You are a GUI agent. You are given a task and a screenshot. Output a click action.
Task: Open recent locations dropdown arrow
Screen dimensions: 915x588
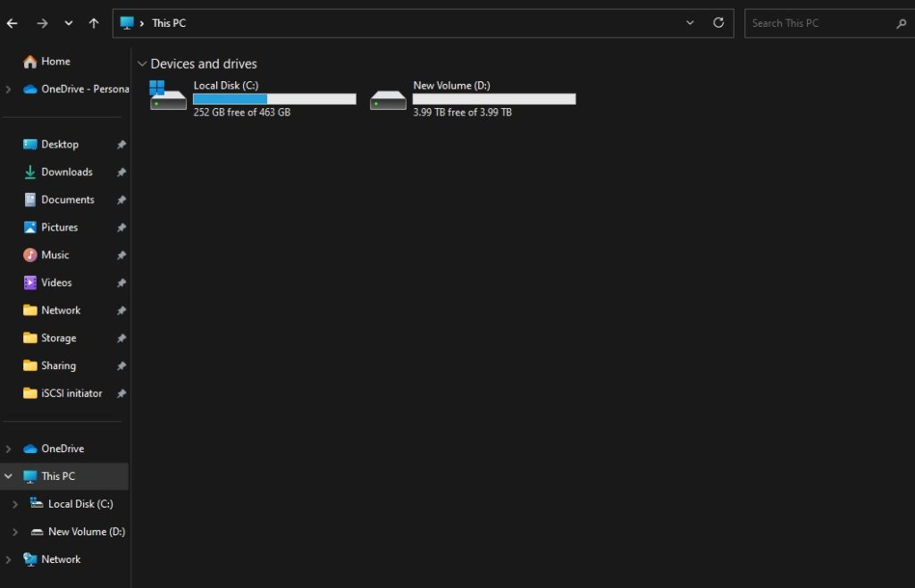(x=68, y=23)
